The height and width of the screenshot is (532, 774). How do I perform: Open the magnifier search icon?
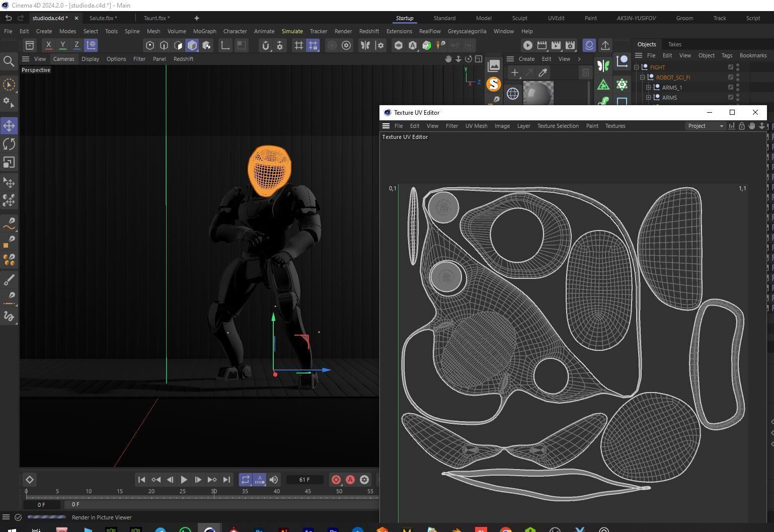point(9,61)
